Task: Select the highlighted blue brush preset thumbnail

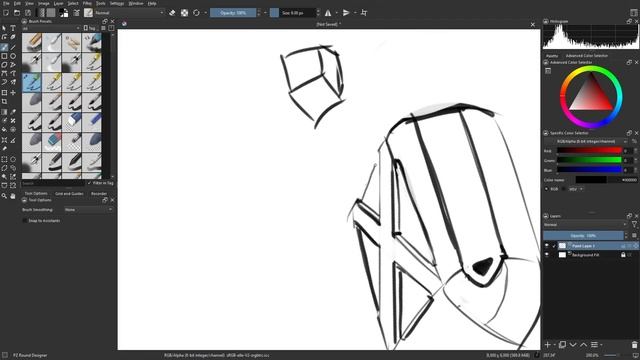Action: click(32, 82)
